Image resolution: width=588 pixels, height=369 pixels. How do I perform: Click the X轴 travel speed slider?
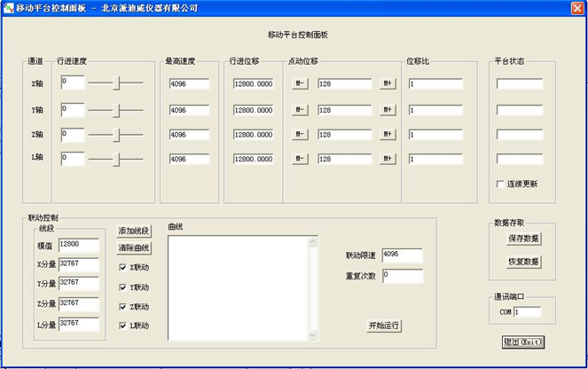pyautogui.click(x=117, y=83)
